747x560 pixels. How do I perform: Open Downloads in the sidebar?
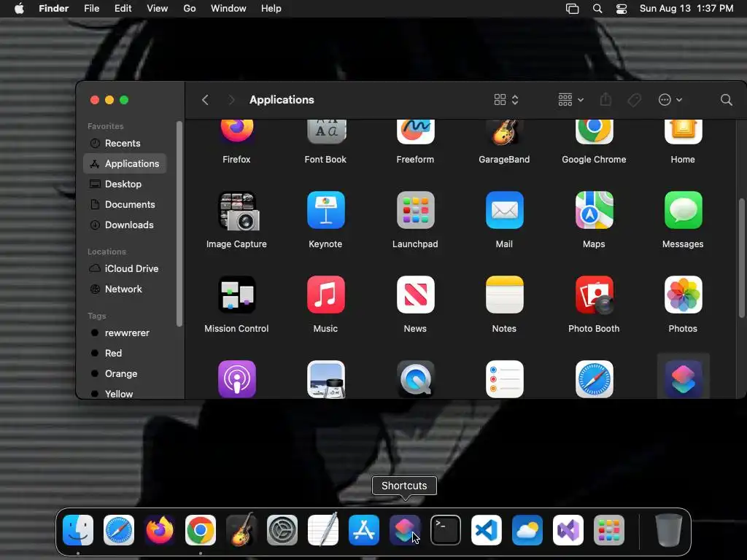coord(125,225)
